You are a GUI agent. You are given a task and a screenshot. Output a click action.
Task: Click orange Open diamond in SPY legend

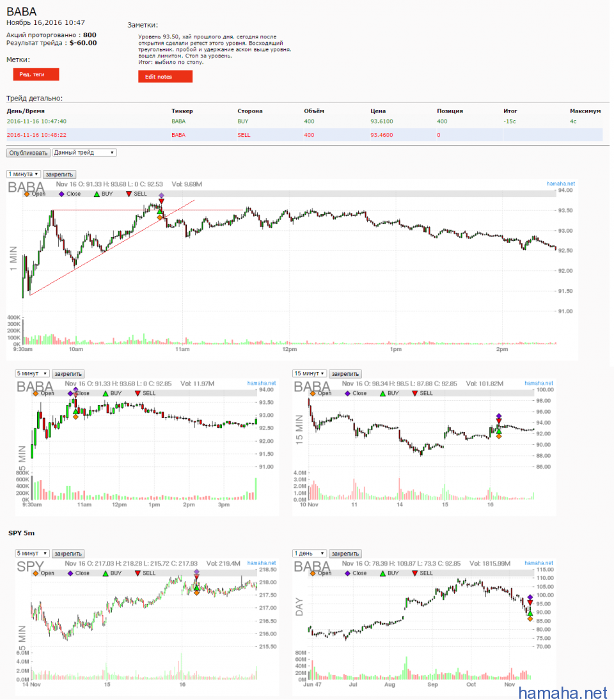(x=36, y=573)
